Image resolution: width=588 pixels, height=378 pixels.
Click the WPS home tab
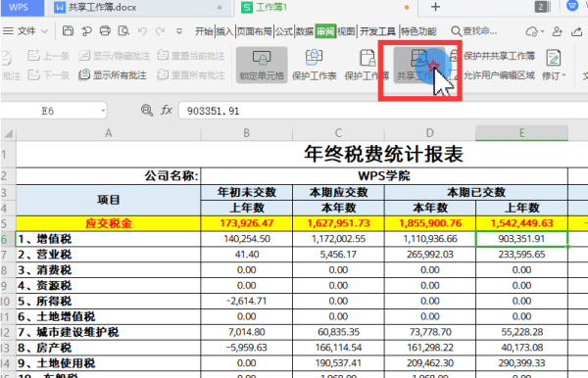[x=23, y=8]
